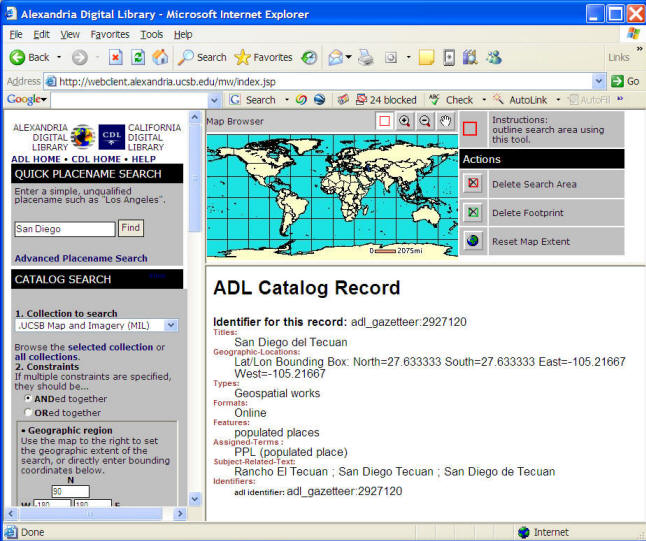The width and height of the screenshot is (646, 541).
Task: Open Google Search options dropdown arrow
Action: point(286,100)
